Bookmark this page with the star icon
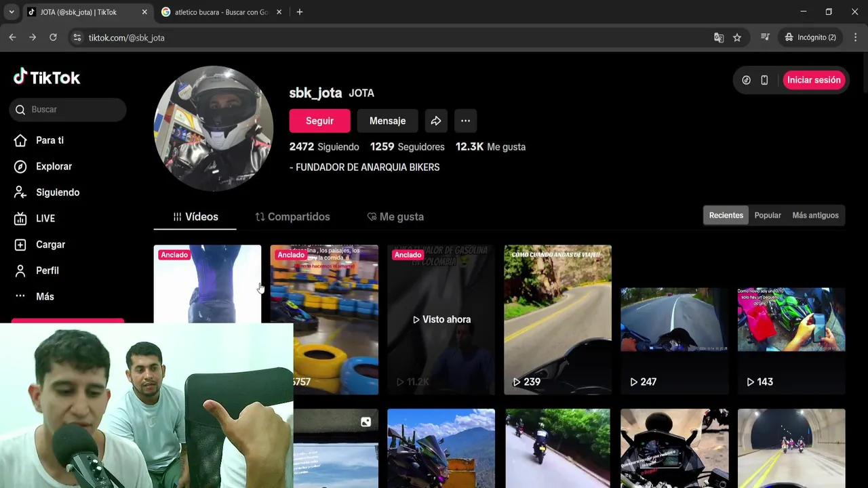The width and height of the screenshot is (868, 488). click(737, 38)
